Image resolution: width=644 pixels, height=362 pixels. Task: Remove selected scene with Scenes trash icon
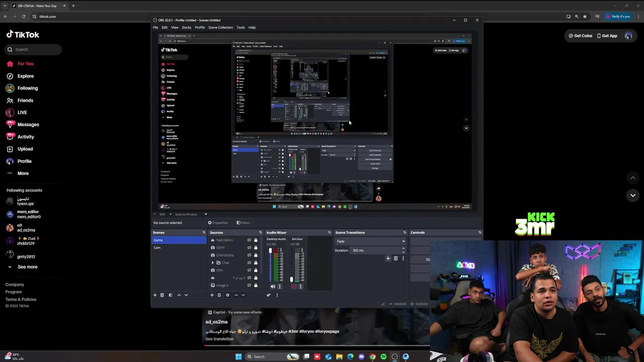(x=162, y=295)
